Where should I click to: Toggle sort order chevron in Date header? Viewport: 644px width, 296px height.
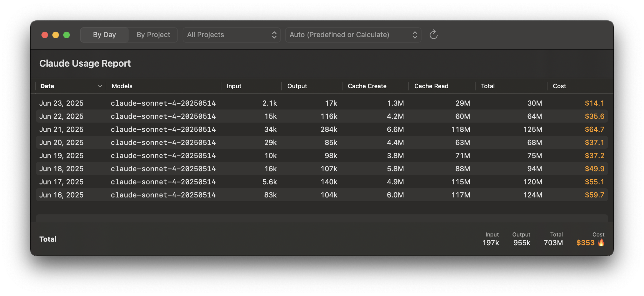100,86
